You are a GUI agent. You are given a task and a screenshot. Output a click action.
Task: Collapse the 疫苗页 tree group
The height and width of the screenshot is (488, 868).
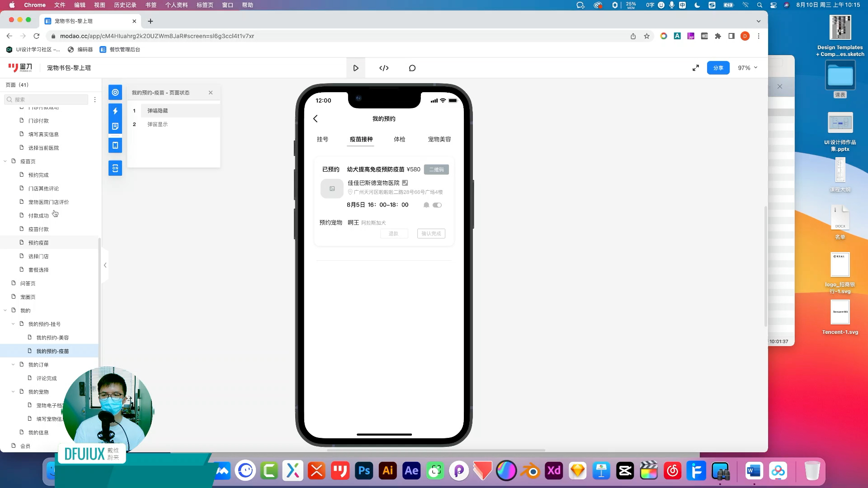tap(5, 161)
